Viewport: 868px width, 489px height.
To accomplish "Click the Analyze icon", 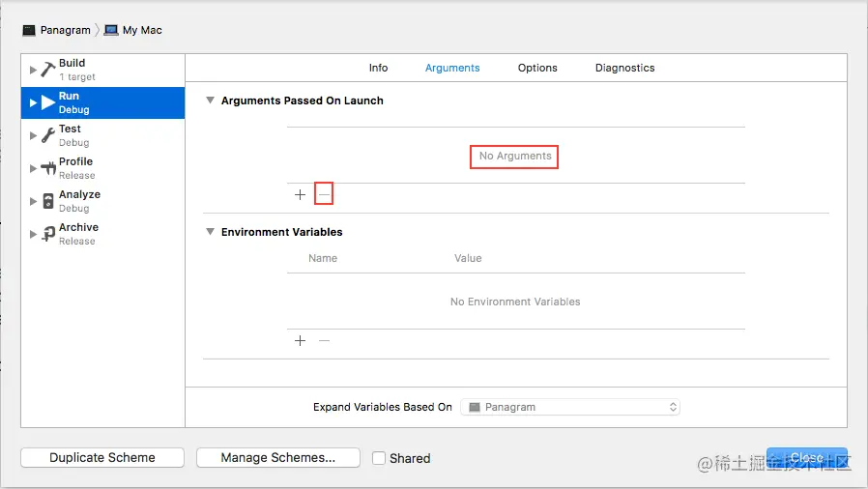I will pyautogui.click(x=48, y=201).
